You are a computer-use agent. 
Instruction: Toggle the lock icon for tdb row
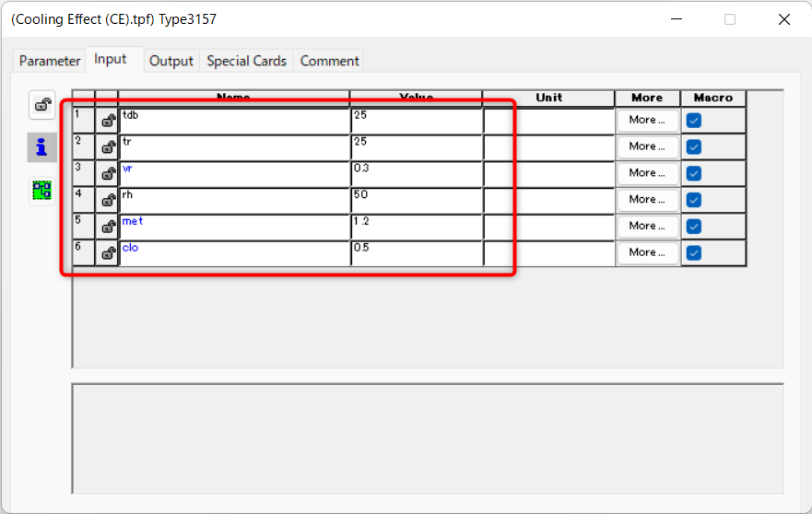click(x=108, y=121)
